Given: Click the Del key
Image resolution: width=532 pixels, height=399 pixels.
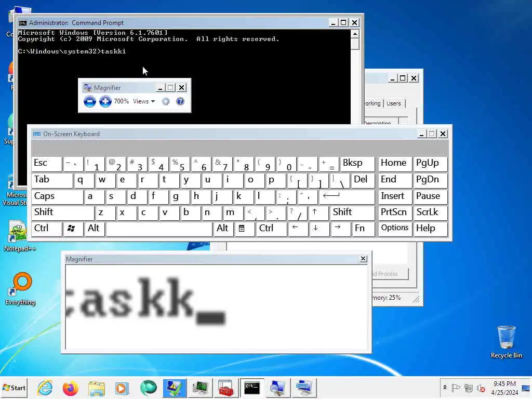Looking at the screenshot, I should pos(362,180).
